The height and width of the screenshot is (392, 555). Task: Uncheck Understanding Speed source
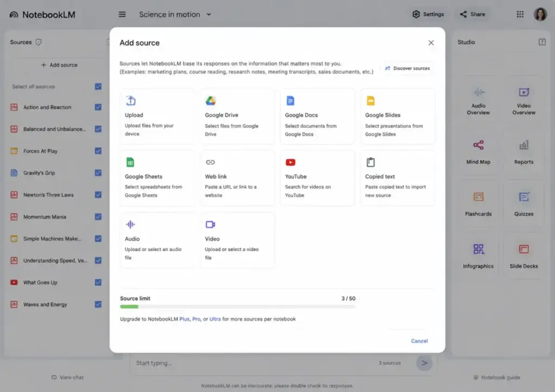(x=98, y=260)
